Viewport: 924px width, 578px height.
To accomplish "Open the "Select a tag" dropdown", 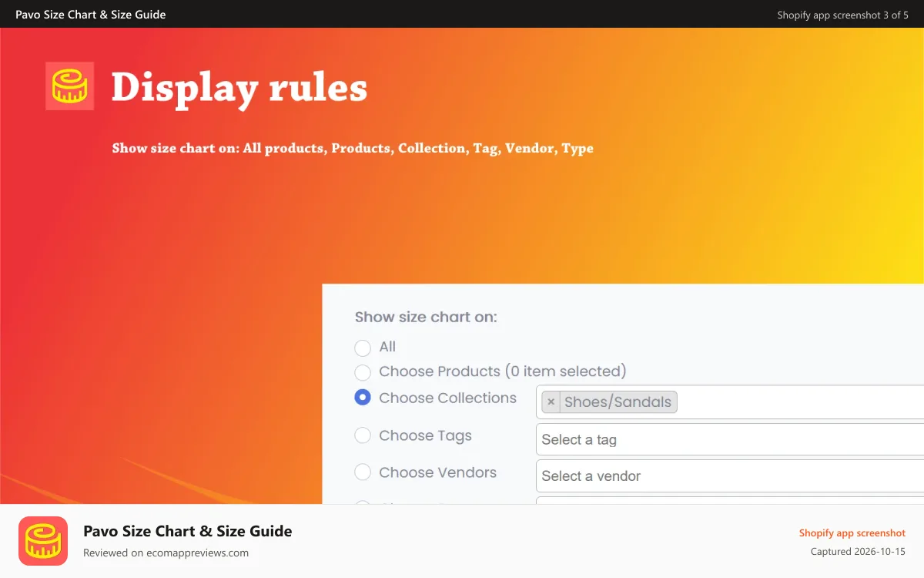I will pos(730,439).
